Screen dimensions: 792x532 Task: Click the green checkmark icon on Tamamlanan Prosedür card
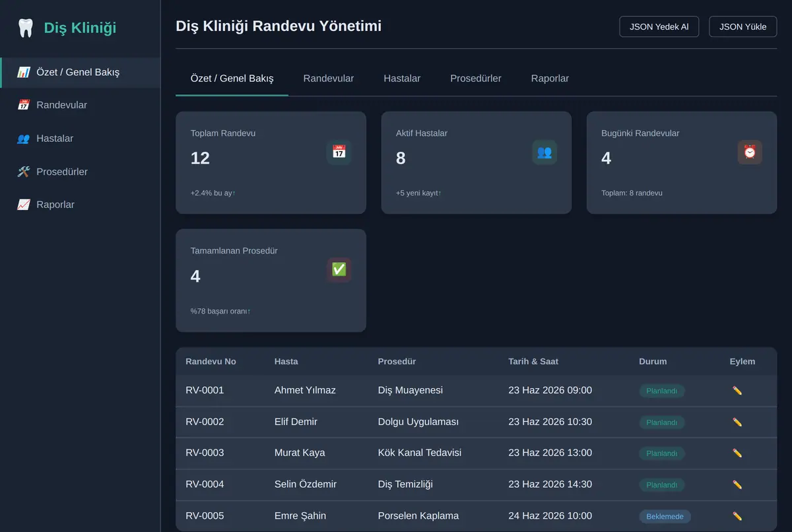[339, 270]
